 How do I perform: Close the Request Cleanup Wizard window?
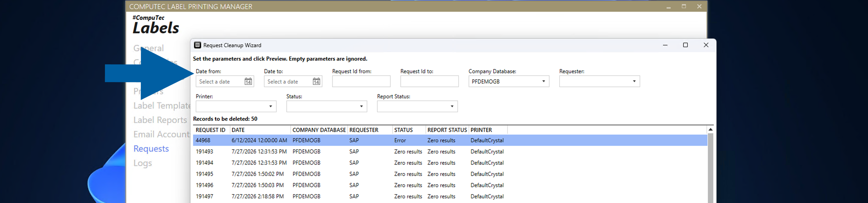click(x=706, y=45)
